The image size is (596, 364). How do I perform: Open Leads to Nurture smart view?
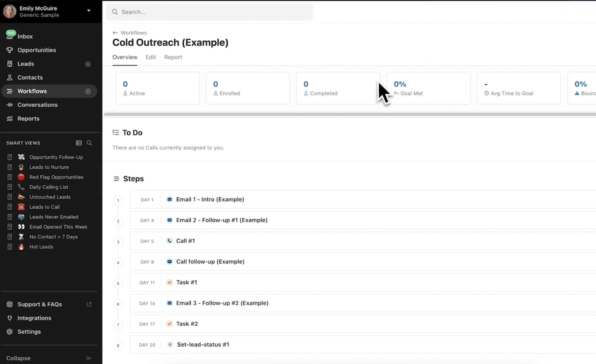49,167
